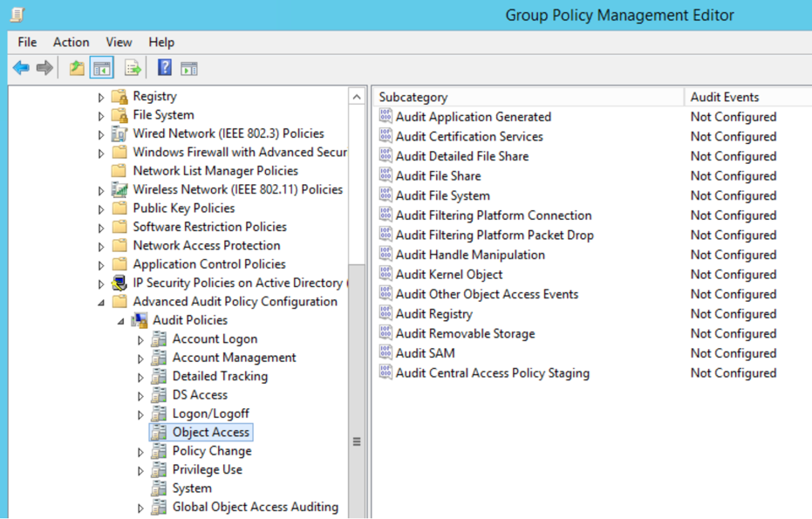This screenshot has height=519, width=812.
Task: Collapse Advanced Audit Policy Configuration node
Action: click(x=101, y=303)
